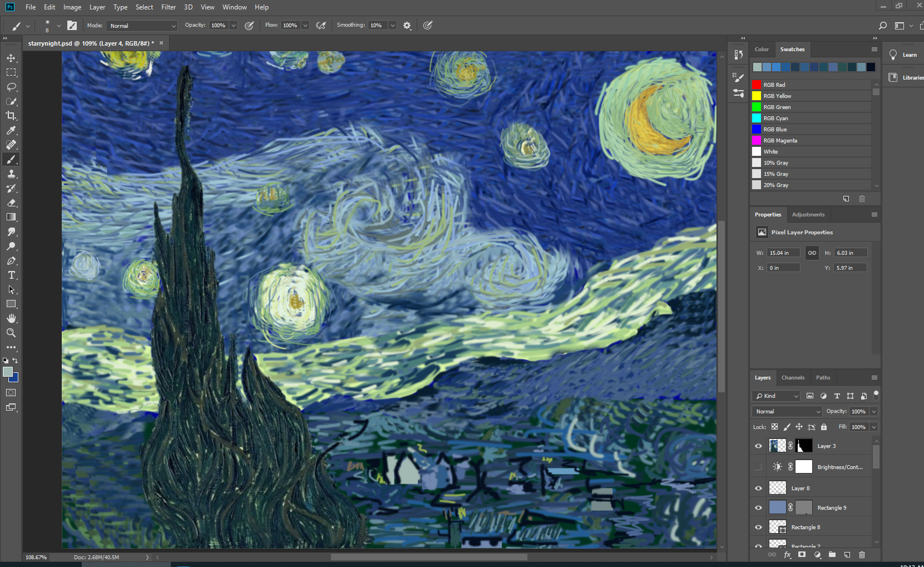Click the foreground color swatch
Image resolution: width=924 pixels, height=567 pixels.
7,372
